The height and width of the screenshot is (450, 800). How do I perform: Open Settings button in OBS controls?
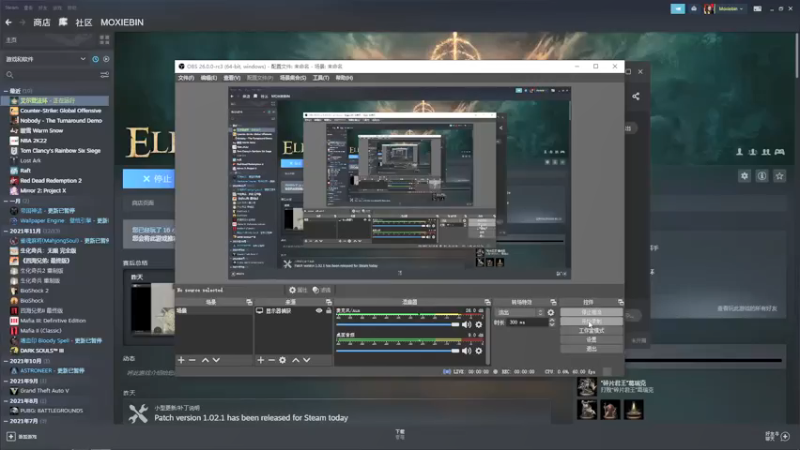click(590, 339)
